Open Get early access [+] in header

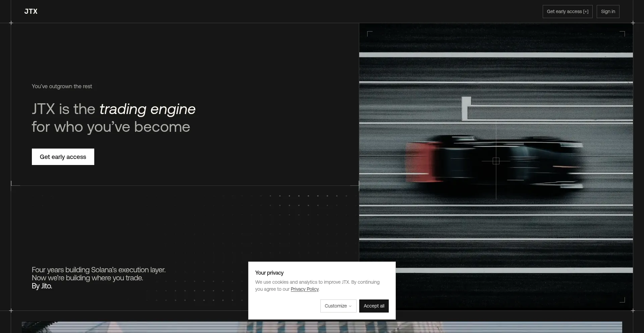(x=568, y=11)
